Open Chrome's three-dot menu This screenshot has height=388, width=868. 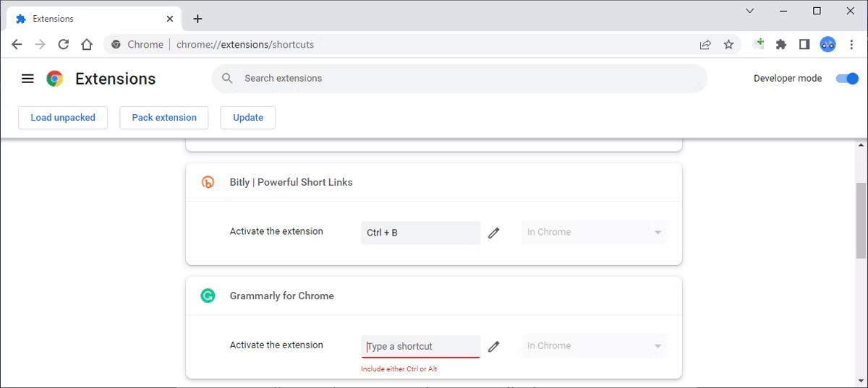(851, 44)
